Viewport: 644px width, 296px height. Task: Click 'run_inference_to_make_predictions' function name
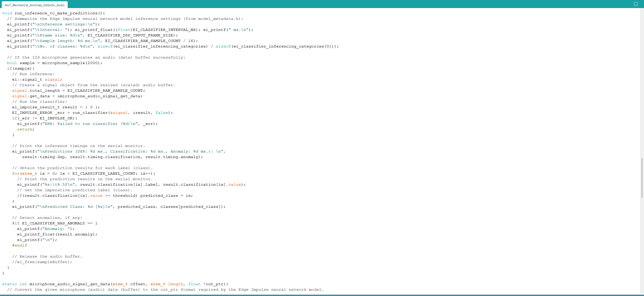56,13
